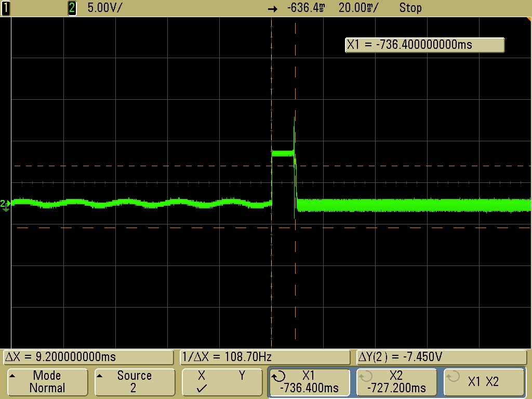Image resolution: width=532 pixels, height=399 pixels.
Task: Select the X1 cursor softkey
Action: pos(309,382)
